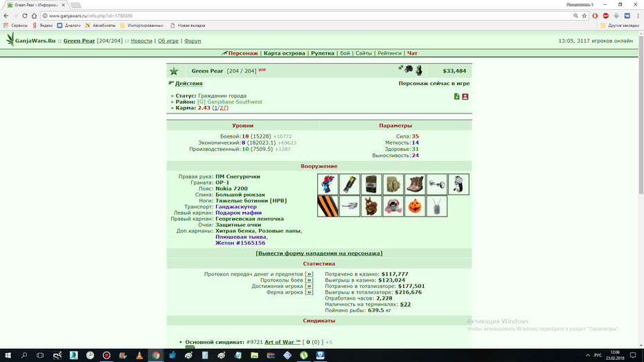
Task: Open the Рейтинги menu item
Action: [x=389, y=53]
